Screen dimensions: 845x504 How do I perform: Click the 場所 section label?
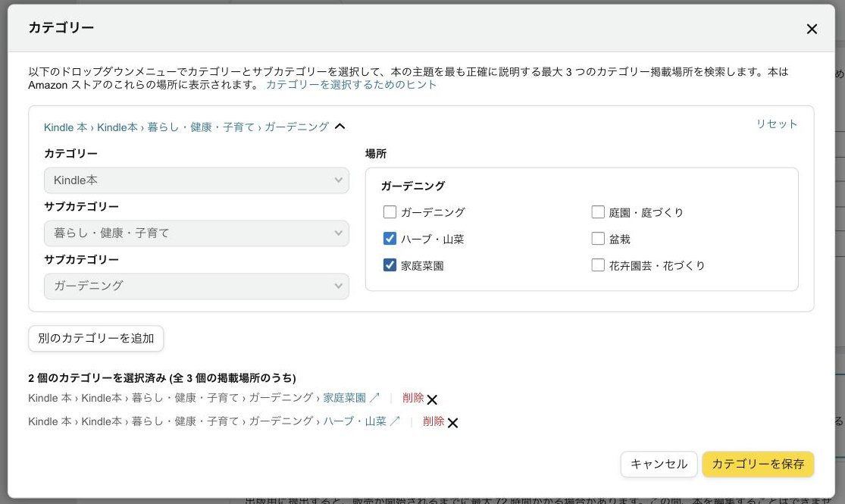point(376,154)
